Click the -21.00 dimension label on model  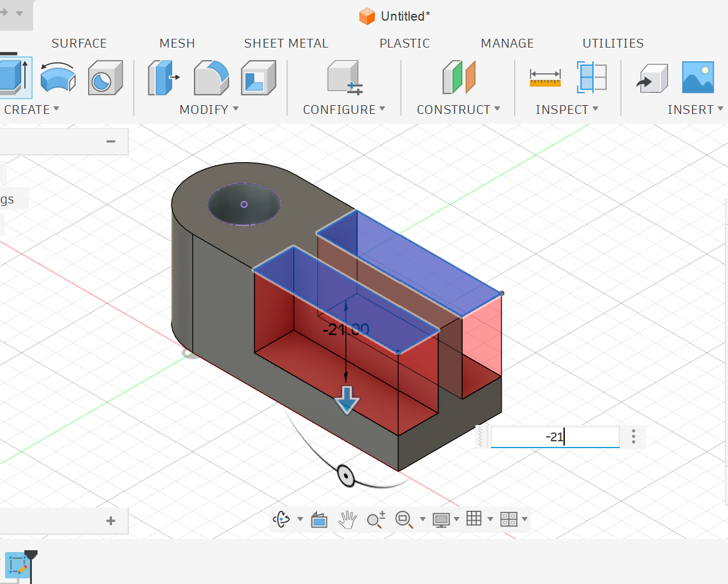pyautogui.click(x=346, y=330)
